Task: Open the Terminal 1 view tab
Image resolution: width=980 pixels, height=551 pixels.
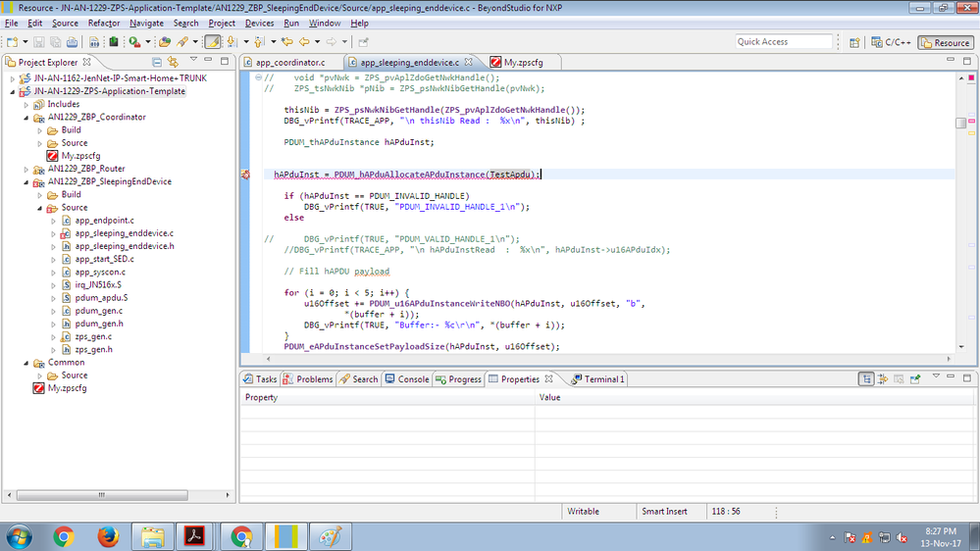Action: (x=598, y=379)
